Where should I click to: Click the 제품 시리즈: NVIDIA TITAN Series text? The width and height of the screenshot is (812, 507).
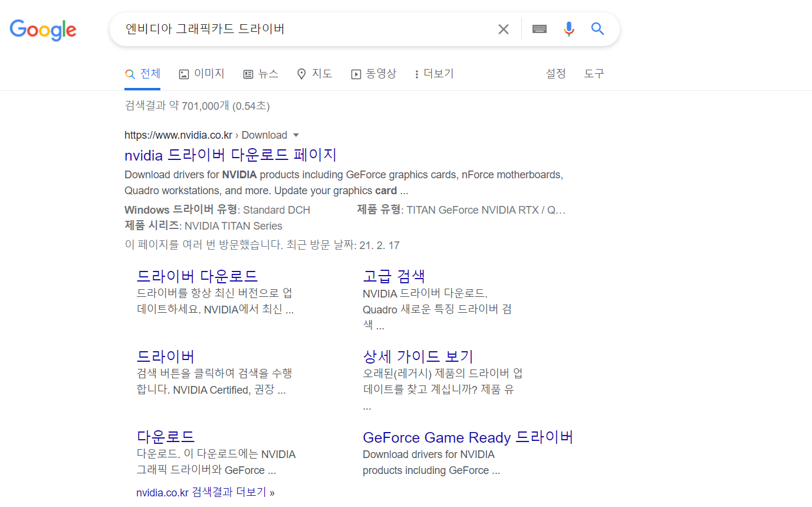203,226
